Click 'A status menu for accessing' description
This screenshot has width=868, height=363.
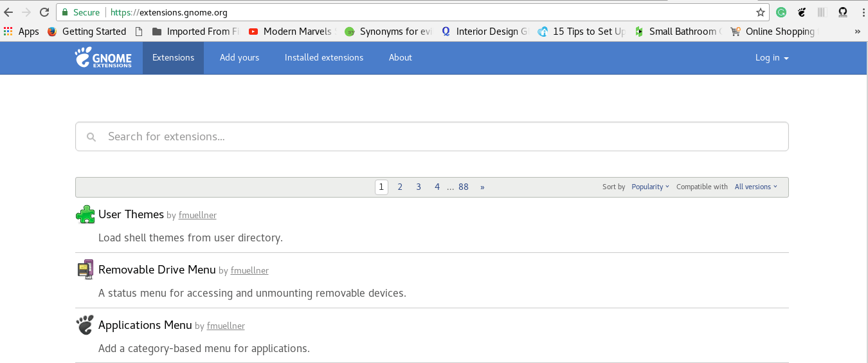[x=252, y=293]
